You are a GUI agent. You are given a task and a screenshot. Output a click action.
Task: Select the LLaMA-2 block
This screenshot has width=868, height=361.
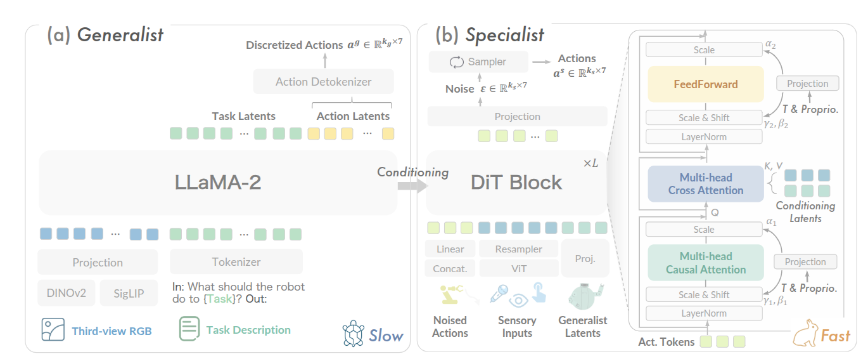click(218, 183)
